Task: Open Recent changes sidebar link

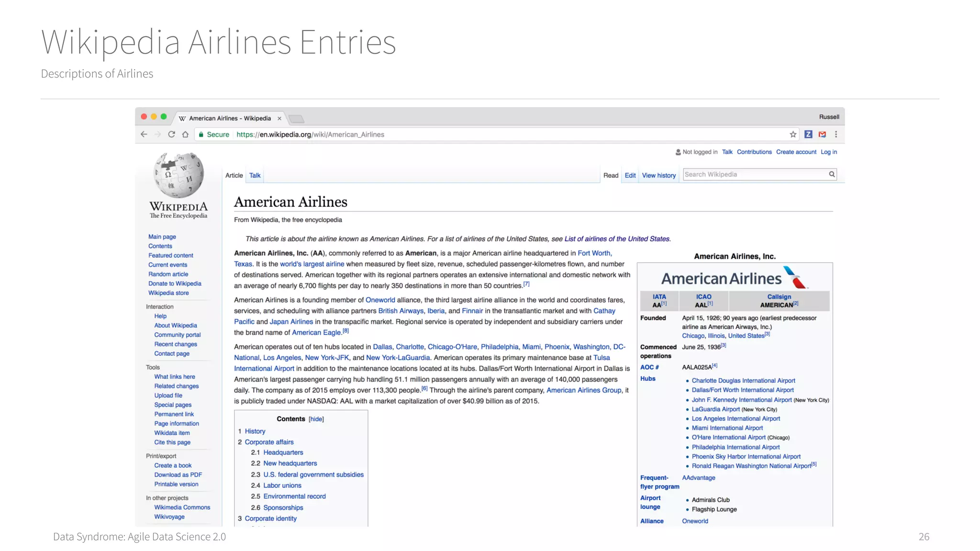Action: (176, 344)
